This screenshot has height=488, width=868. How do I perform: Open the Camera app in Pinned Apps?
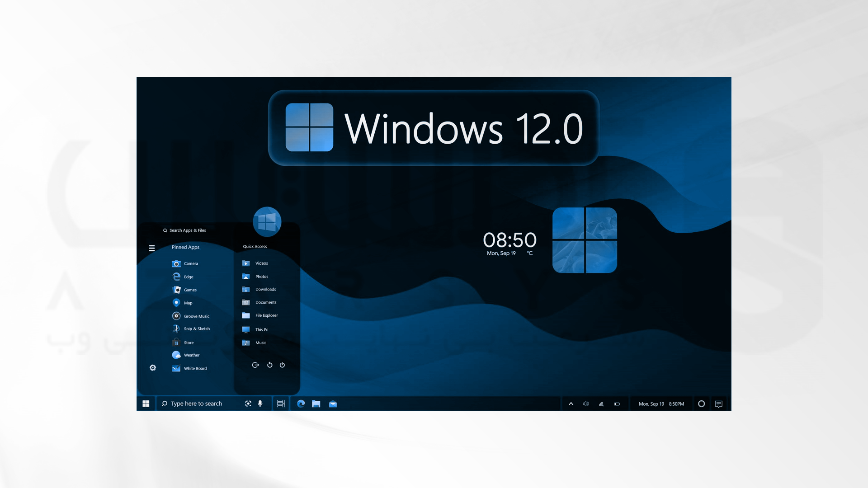185,263
